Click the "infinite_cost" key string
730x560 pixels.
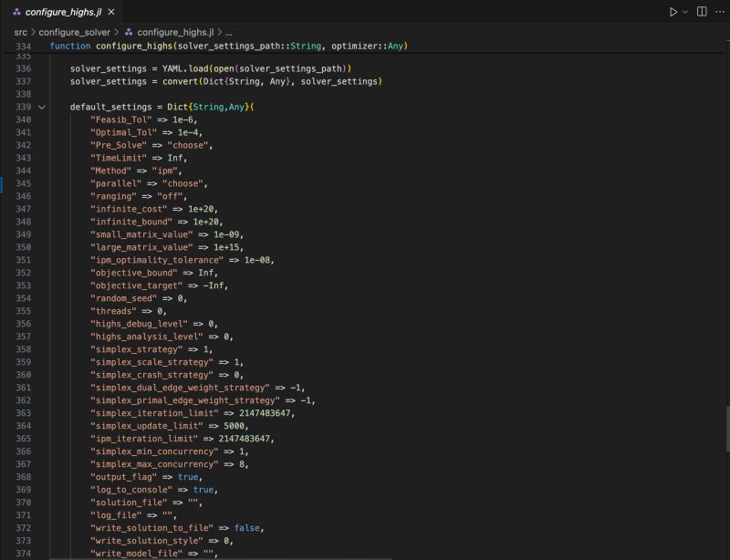coord(129,209)
